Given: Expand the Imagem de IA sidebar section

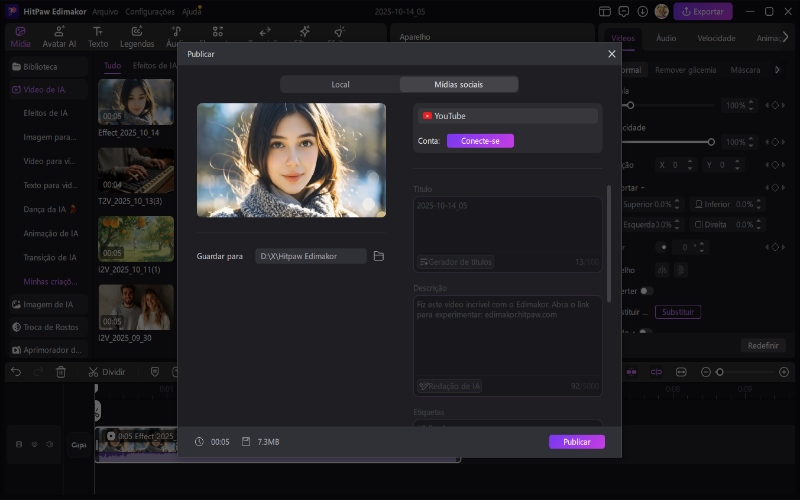Looking at the screenshot, I should click(48, 304).
